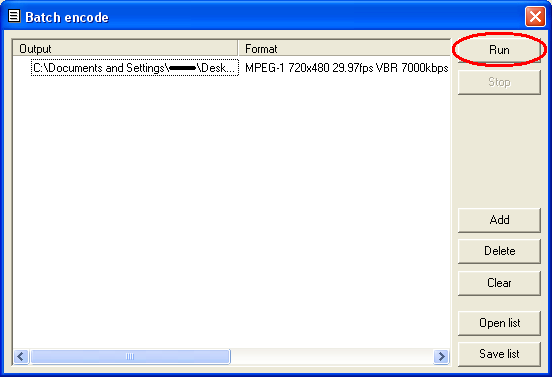
Task: Click the right scroll arrow
Action: (441, 357)
